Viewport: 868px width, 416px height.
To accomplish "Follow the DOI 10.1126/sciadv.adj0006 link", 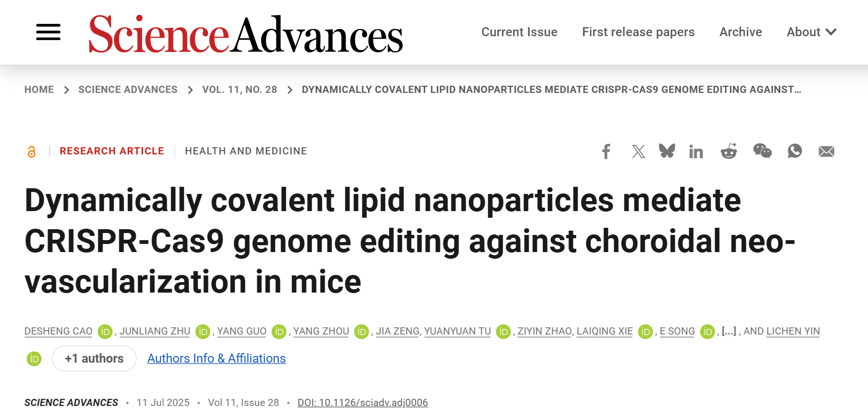I will pyautogui.click(x=363, y=403).
